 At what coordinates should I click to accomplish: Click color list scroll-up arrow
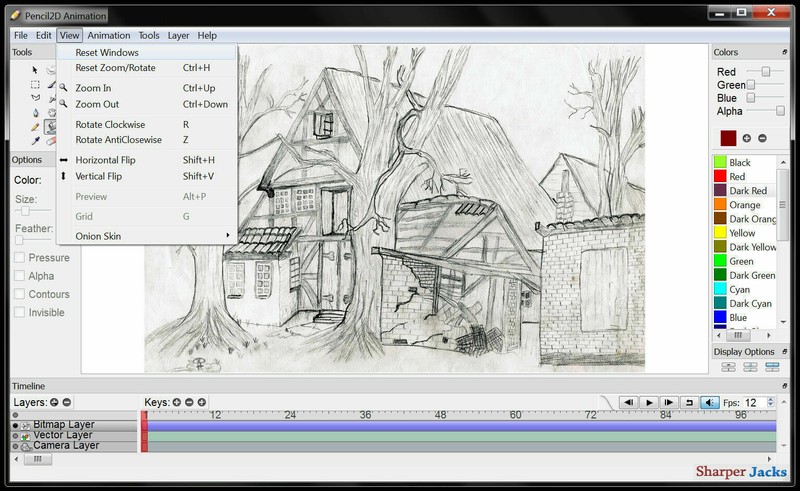coord(783,162)
